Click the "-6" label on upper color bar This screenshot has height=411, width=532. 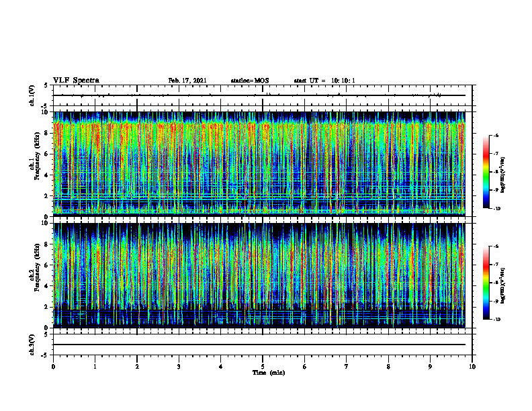[495, 135]
